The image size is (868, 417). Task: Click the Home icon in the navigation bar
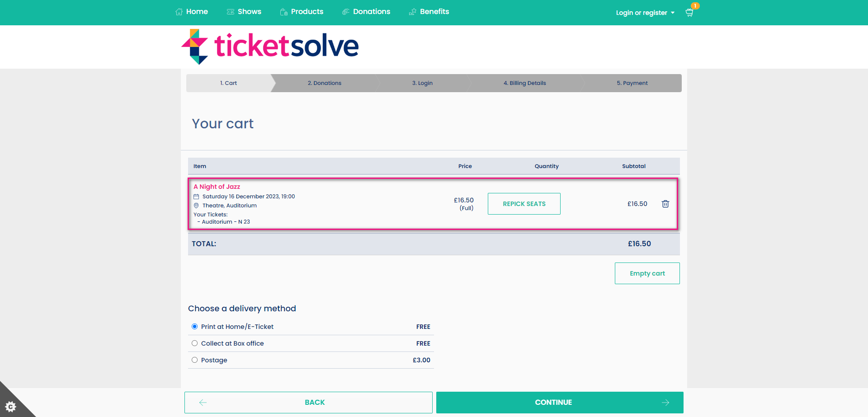[178, 11]
